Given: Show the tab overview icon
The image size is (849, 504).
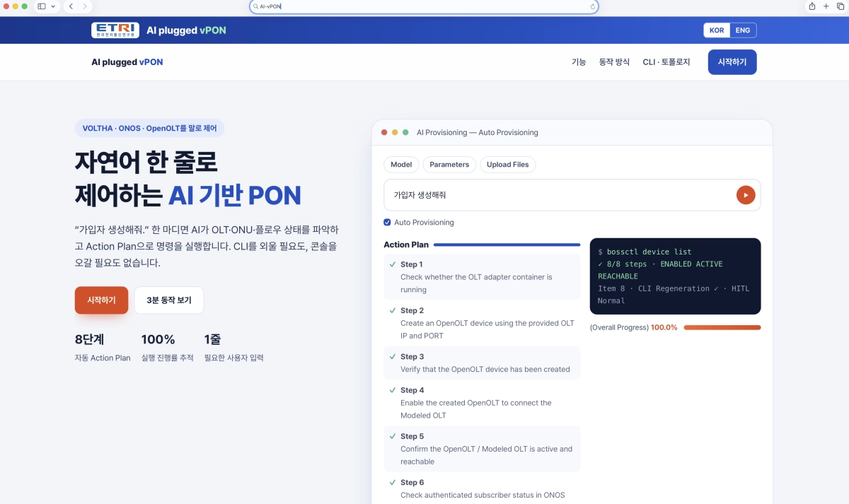Looking at the screenshot, I should point(840,6).
